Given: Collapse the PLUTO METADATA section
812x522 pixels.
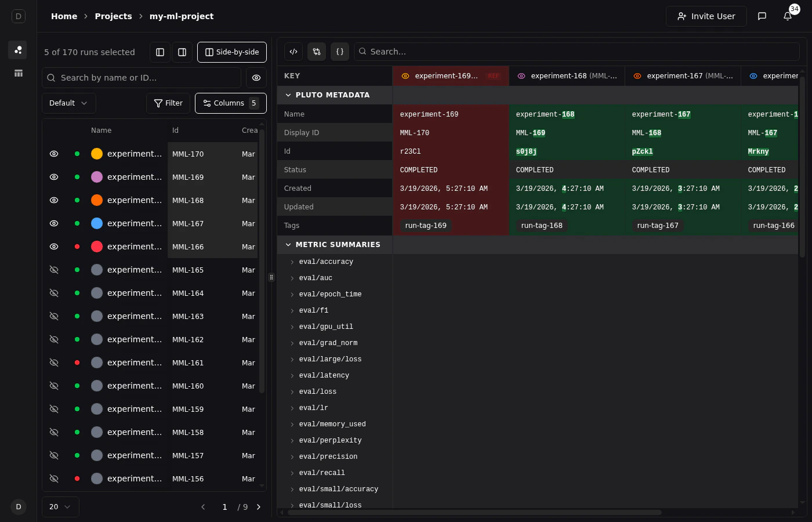Looking at the screenshot, I should click(x=288, y=95).
